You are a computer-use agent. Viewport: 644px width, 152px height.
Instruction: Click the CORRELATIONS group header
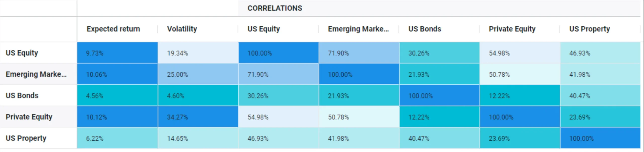[x=275, y=8]
